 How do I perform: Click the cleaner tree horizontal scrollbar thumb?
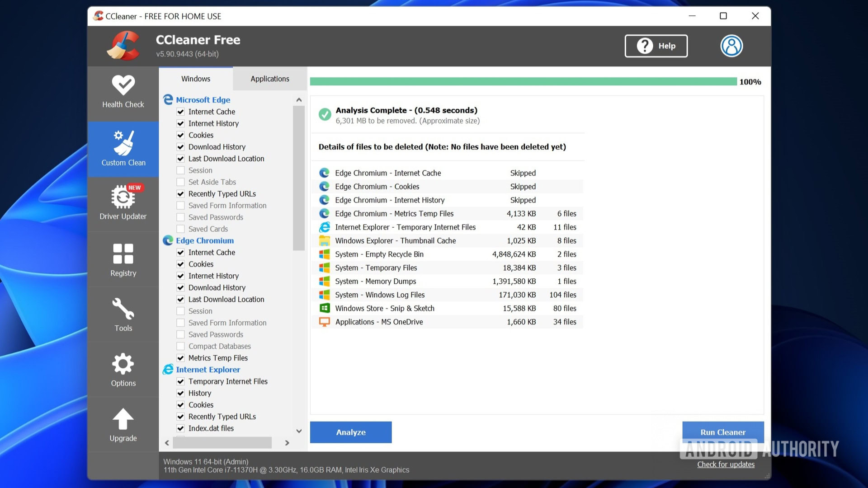[x=222, y=443]
